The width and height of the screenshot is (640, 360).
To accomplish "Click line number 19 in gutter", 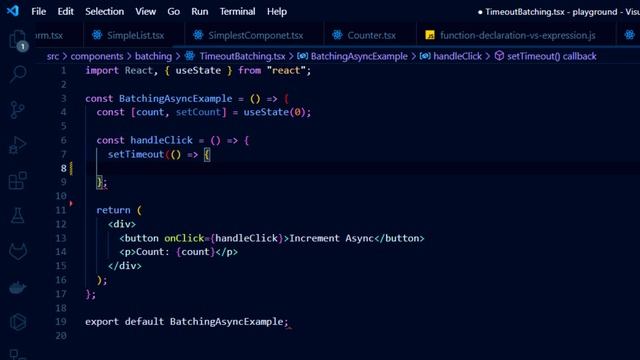I will point(61,322).
